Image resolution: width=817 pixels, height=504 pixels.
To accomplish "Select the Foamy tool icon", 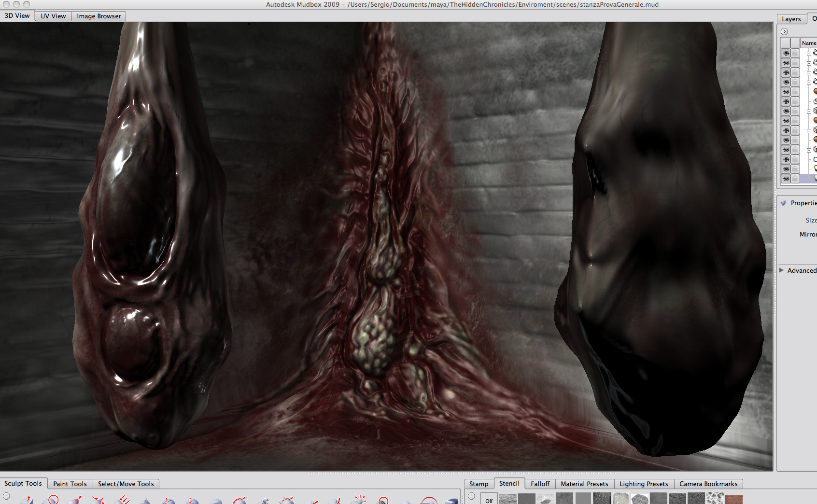I will [145, 501].
